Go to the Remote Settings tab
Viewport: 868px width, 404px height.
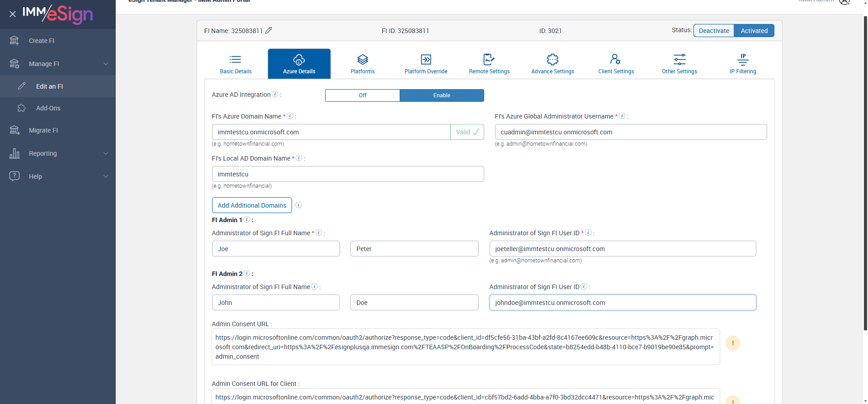[x=489, y=64]
